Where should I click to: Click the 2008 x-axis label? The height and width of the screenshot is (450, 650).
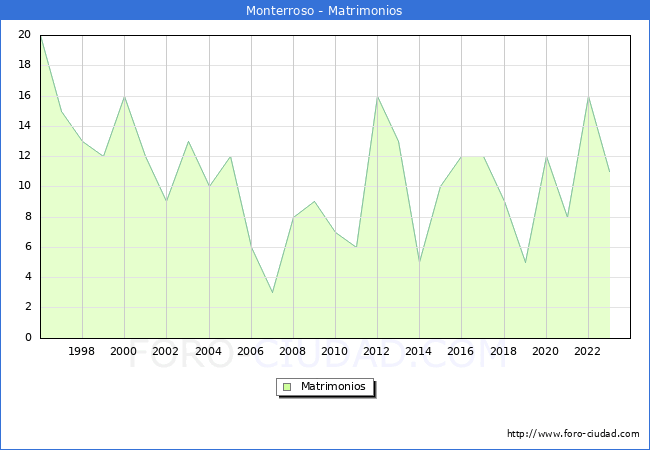(293, 351)
